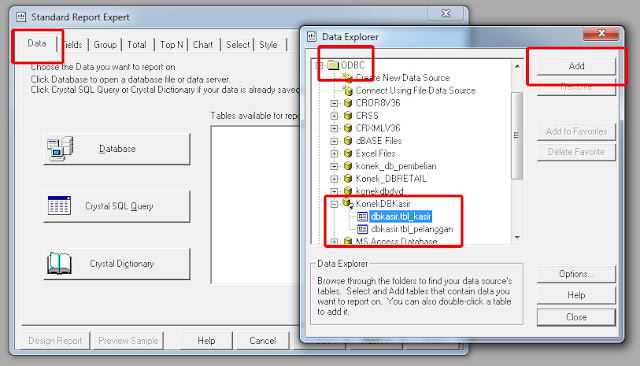Click the Crystal SQL Query table icon
Viewport: 640px width, 366px height.
(59, 205)
